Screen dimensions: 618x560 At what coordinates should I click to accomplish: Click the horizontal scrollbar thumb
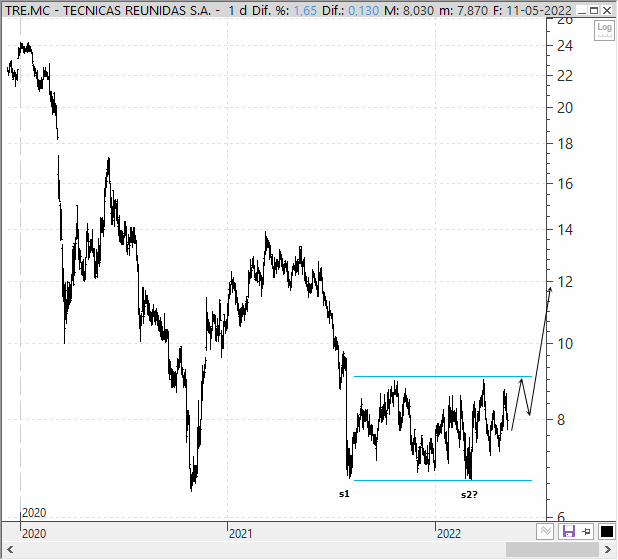point(552,549)
